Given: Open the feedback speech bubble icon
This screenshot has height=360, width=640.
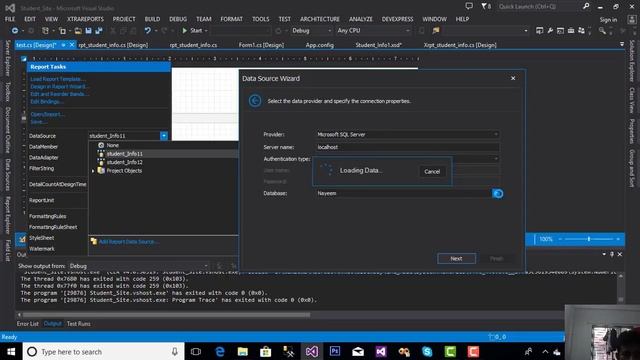Looking at the screenshot, I should coord(469,6).
